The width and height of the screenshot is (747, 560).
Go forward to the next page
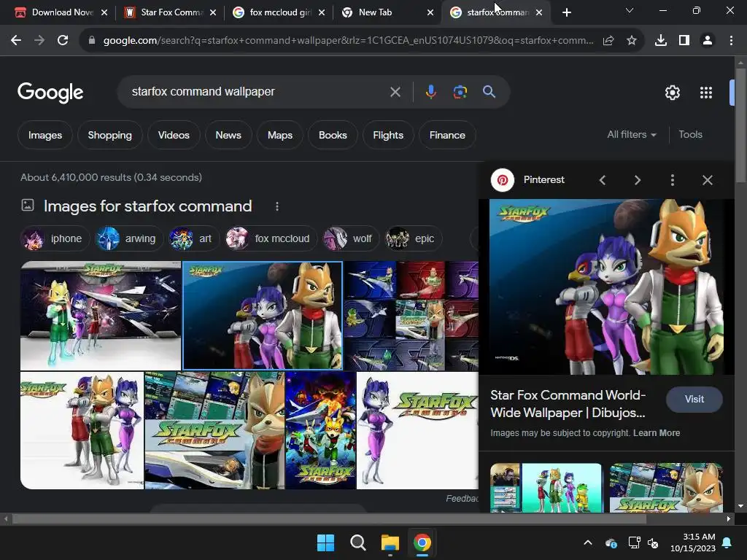click(39, 41)
